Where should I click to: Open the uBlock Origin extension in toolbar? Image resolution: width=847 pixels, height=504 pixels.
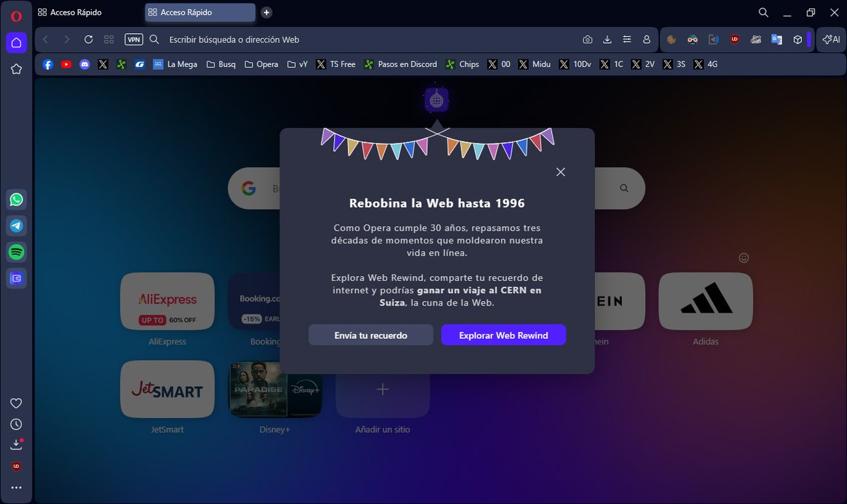[x=735, y=40]
